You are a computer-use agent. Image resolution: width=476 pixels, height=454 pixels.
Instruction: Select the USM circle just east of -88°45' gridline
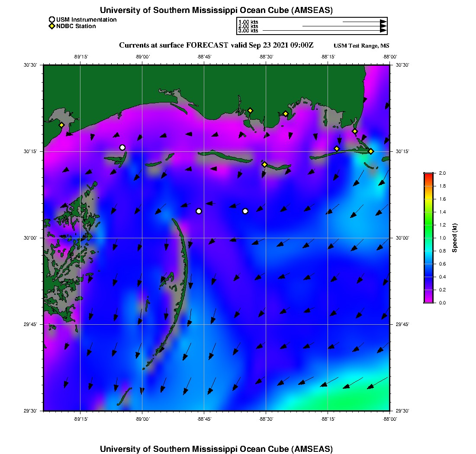199,211
